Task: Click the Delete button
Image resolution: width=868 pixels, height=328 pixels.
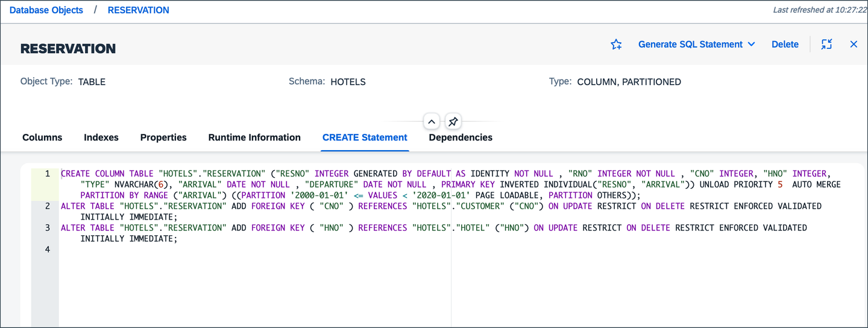Action: [785, 44]
